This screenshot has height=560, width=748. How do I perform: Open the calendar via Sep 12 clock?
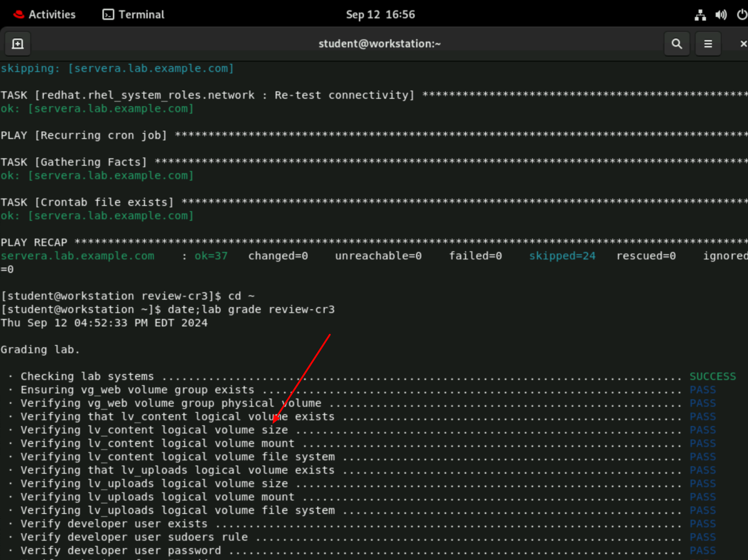pos(380,14)
